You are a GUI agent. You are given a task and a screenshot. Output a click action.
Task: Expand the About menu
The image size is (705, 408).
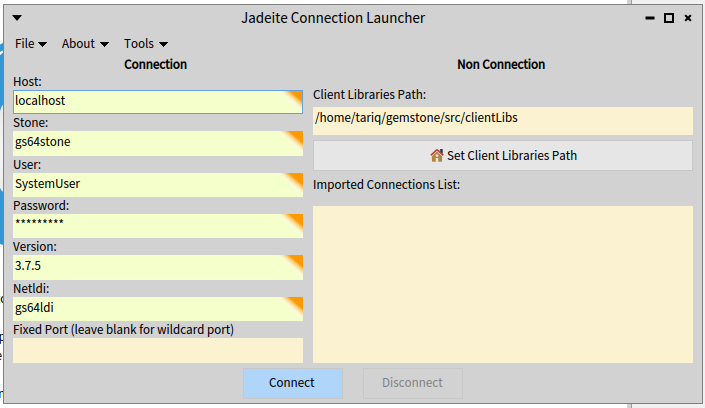tap(85, 43)
